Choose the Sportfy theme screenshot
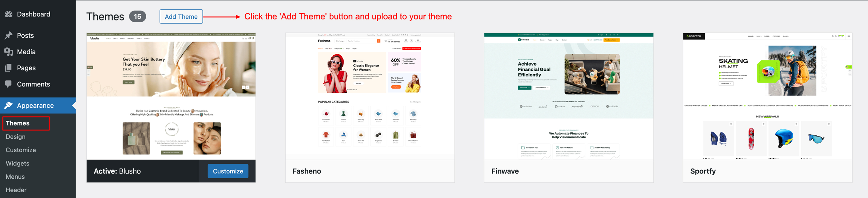The height and width of the screenshot is (198, 868). tap(767, 96)
